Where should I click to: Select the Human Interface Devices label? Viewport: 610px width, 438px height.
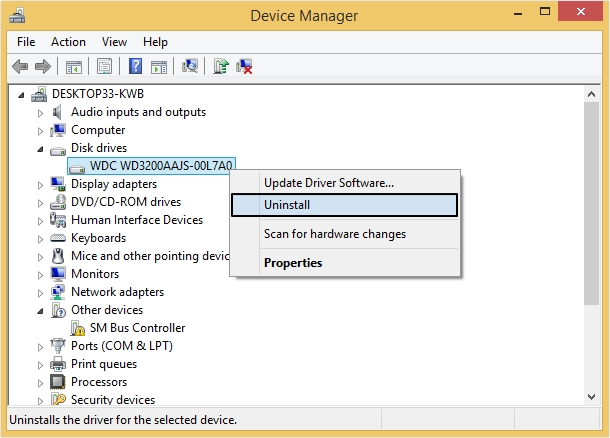pyautogui.click(x=137, y=220)
